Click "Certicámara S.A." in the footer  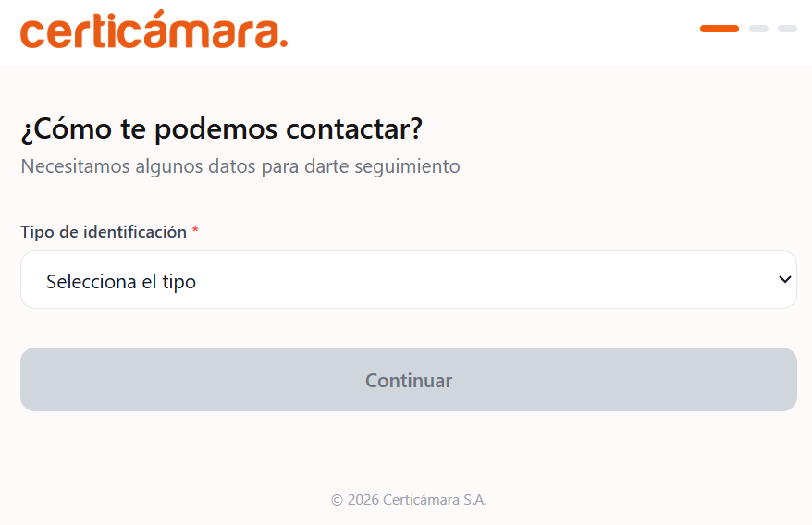point(435,500)
